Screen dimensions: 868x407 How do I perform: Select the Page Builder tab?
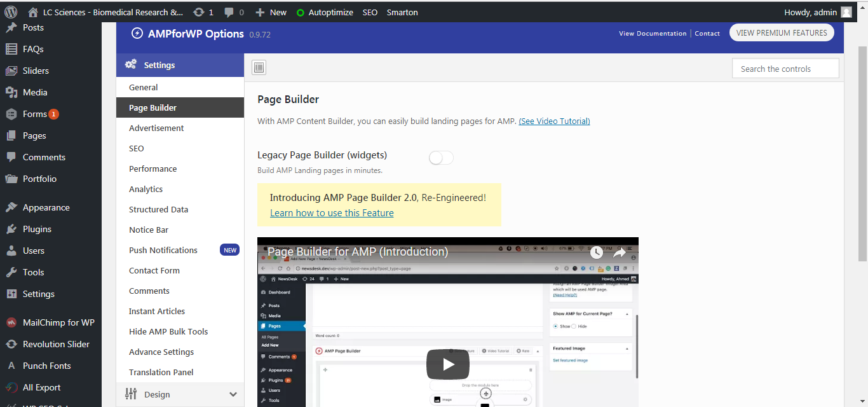[180, 107]
